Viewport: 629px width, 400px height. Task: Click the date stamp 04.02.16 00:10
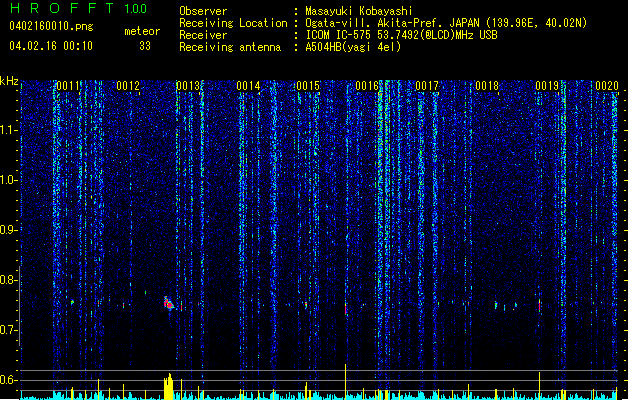[x=51, y=46]
